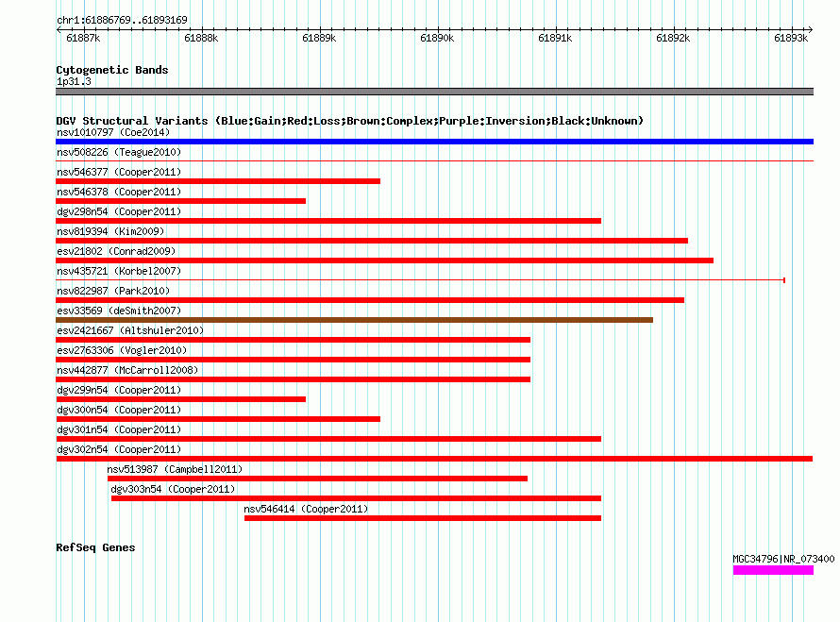Click the 61893k ruler label

(791, 38)
